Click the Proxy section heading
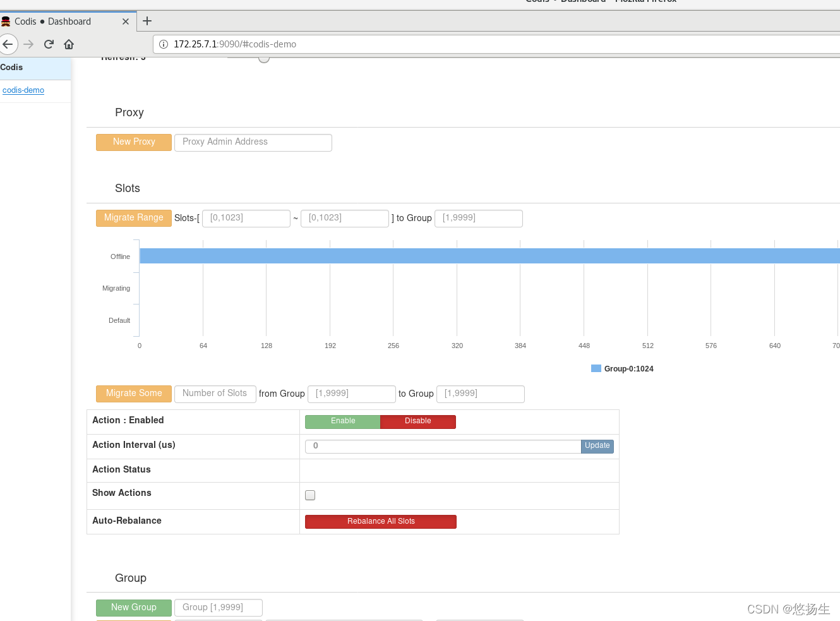The height and width of the screenshot is (621, 840). [x=129, y=112]
